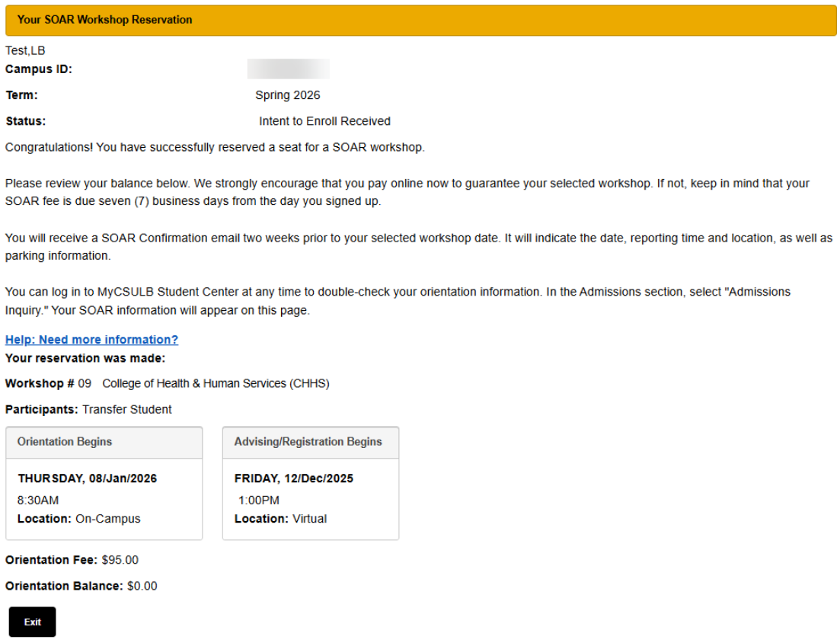Click the Exit button
Viewport: 840px width, 643px height.
tap(32, 622)
